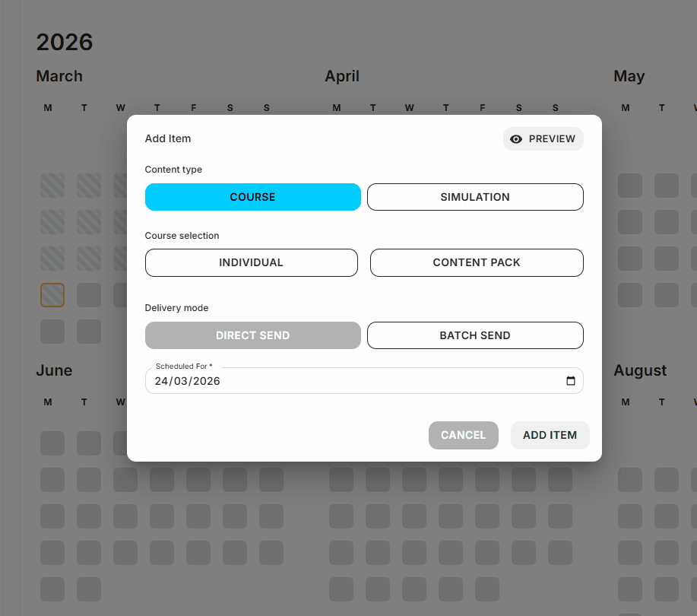697x616 pixels.
Task: Choose Individual course selection
Action: tap(251, 262)
